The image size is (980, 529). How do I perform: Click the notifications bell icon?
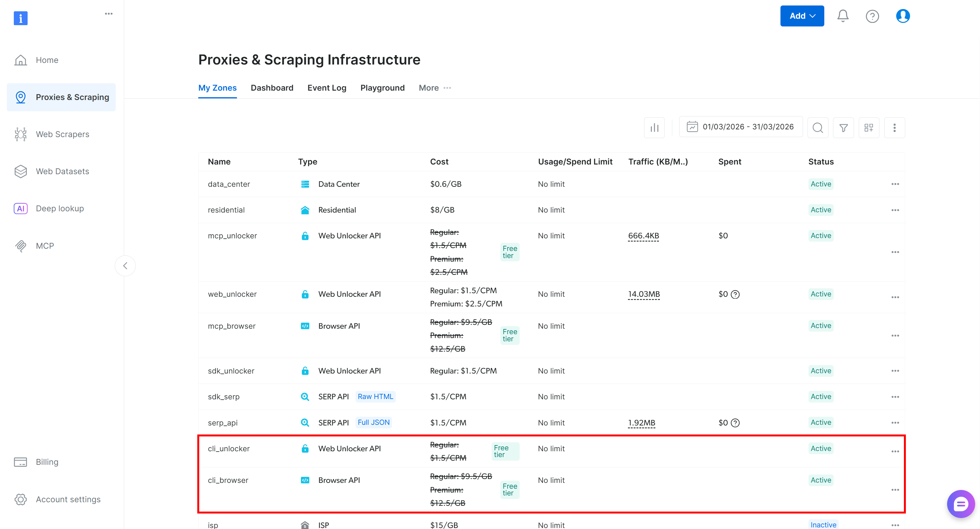(843, 16)
